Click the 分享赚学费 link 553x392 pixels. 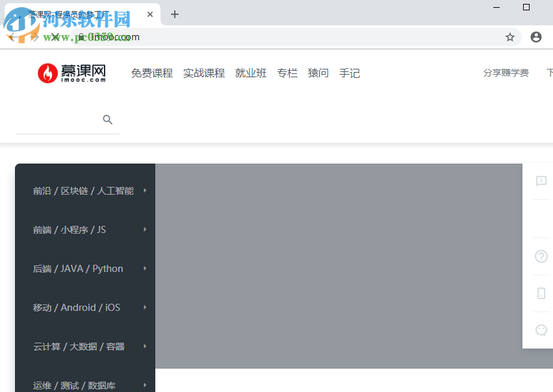(x=506, y=73)
